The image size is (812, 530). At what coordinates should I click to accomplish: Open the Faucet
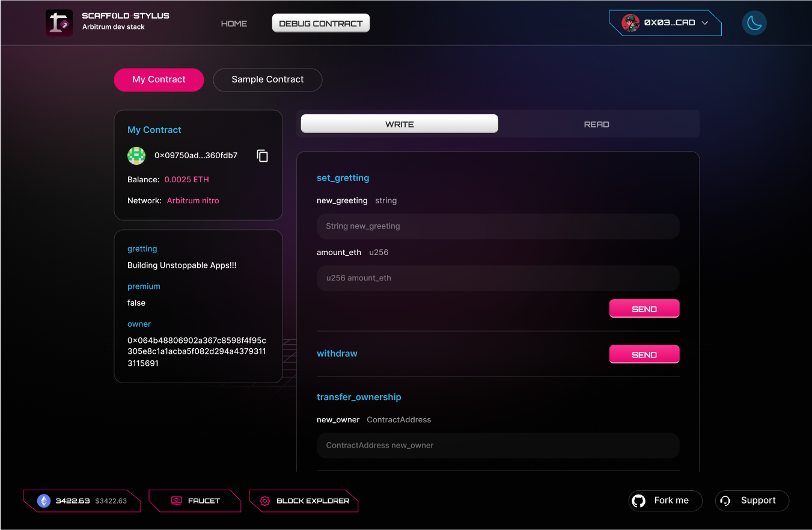click(x=195, y=501)
